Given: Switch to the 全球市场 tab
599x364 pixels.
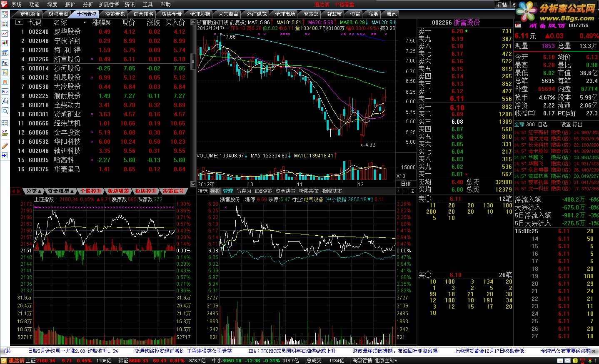Looking at the screenshot, I should coord(285,14).
